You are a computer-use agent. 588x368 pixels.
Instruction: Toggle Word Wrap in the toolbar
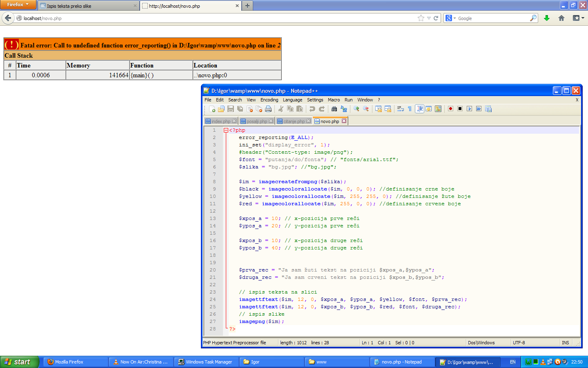[x=401, y=109]
